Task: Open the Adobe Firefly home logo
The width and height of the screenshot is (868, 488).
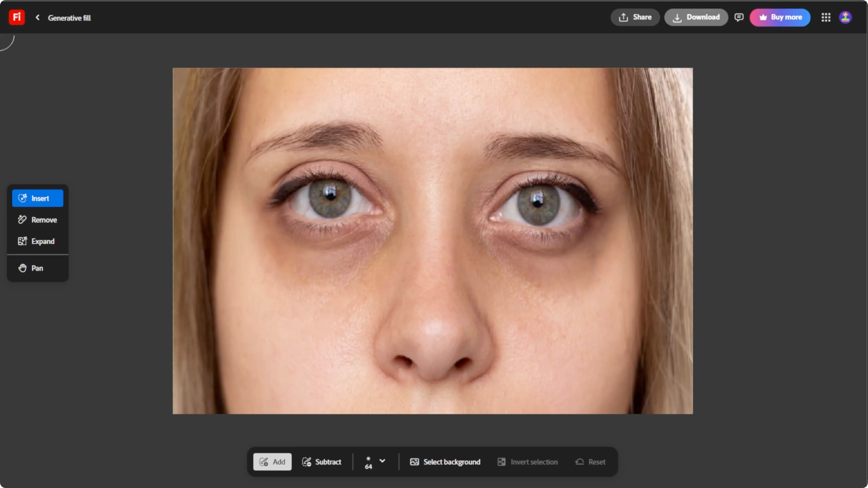Action: [17, 17]
